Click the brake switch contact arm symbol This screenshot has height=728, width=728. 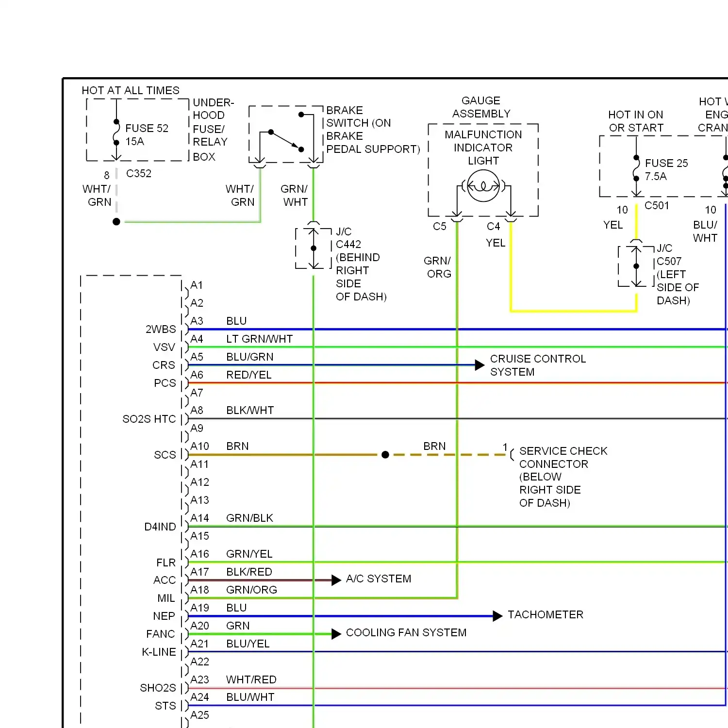point(286,141)
